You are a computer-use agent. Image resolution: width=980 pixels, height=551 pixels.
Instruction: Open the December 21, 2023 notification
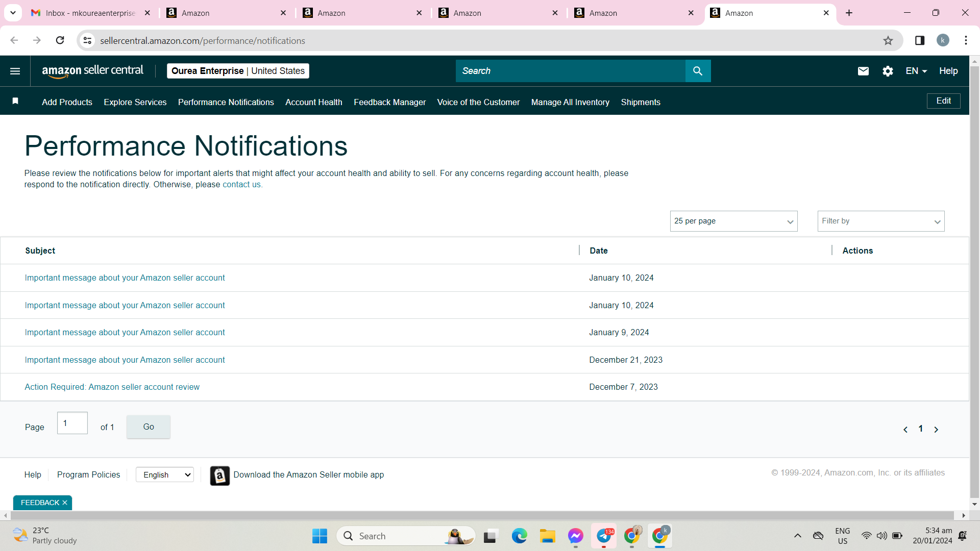(125, 360)
